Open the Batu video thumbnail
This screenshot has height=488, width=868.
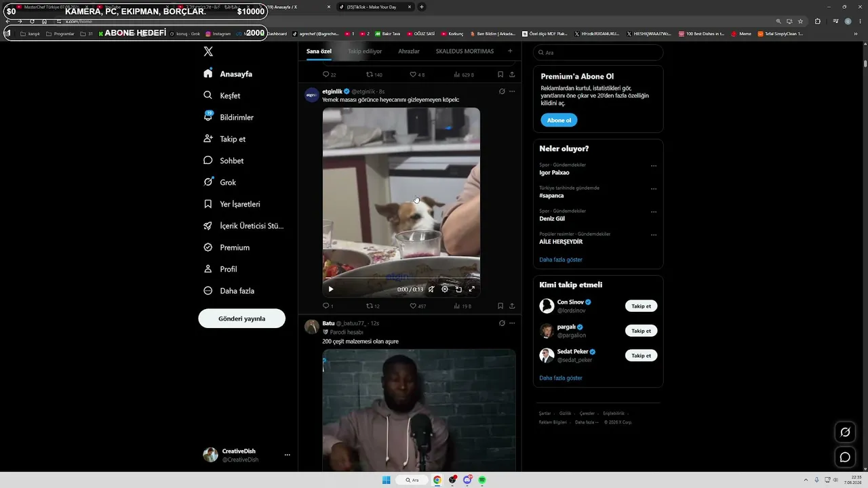(419, 410)
